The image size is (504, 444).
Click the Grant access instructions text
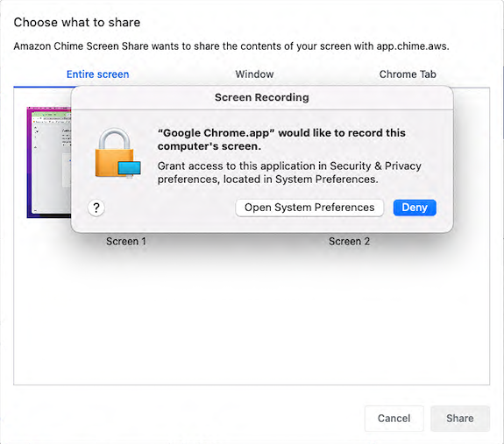[289, 173]
